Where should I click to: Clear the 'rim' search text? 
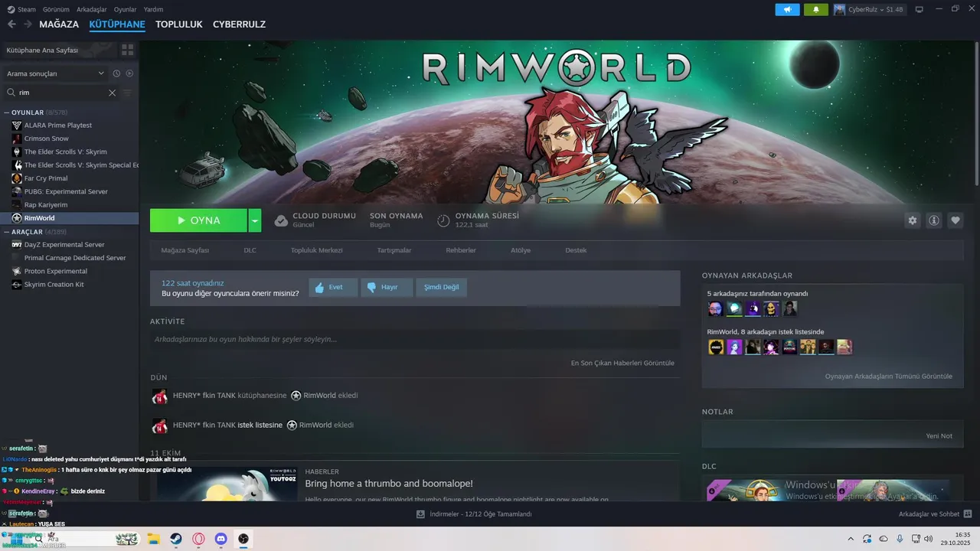(112, 93)
